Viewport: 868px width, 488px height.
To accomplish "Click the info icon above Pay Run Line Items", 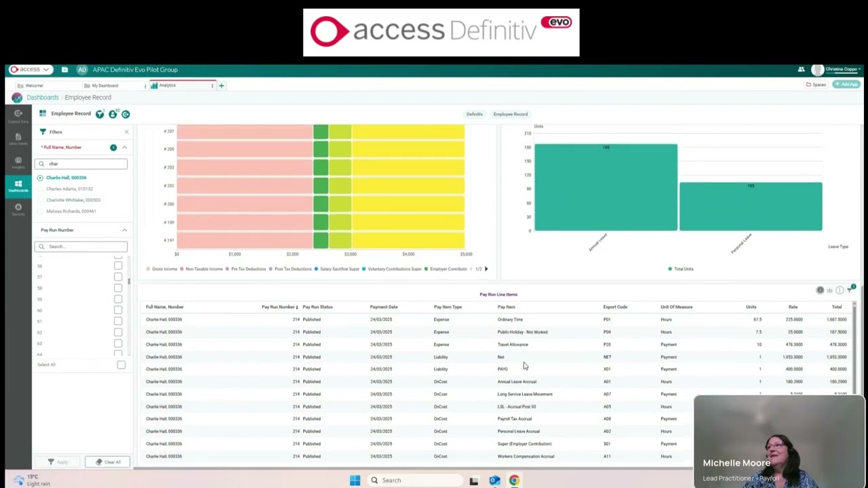I will (820, 290).
